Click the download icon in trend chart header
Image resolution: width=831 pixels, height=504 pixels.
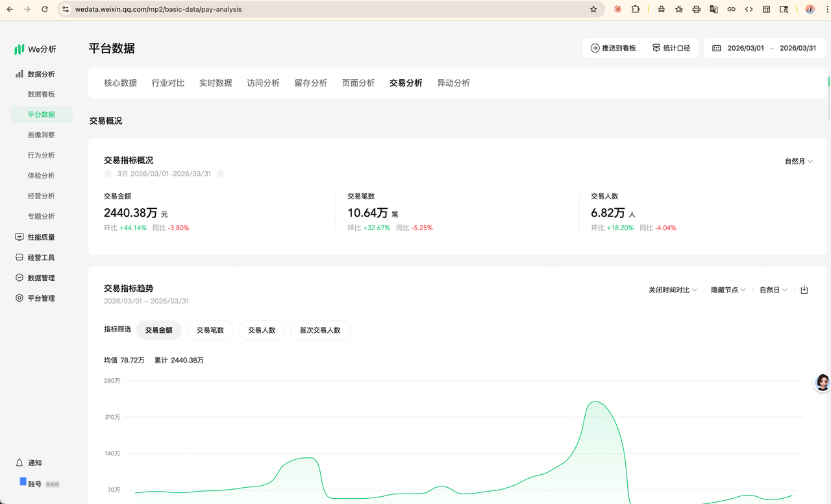click(804, 290)
